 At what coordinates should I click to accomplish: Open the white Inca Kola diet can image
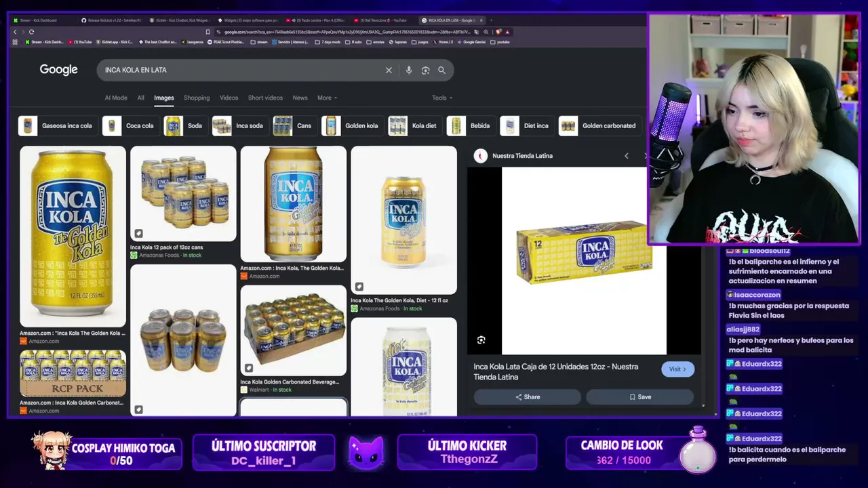(404, 367)
